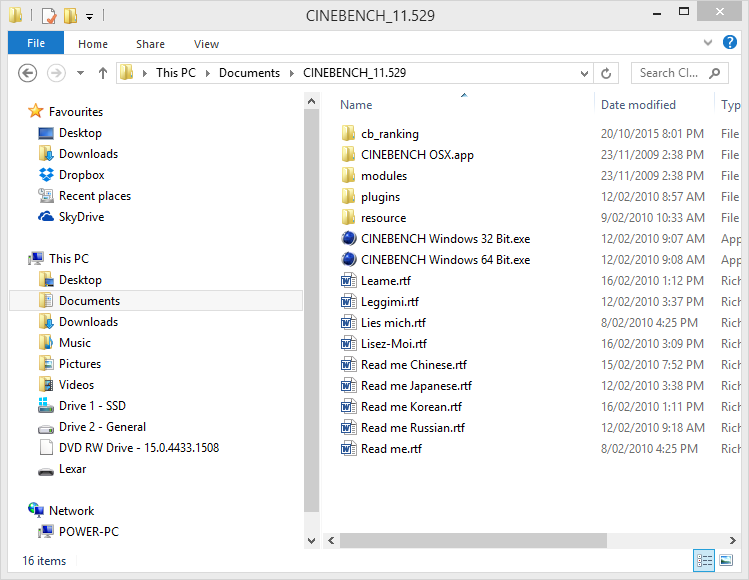Switch to Details view in status bar

(x=704, y=560)
